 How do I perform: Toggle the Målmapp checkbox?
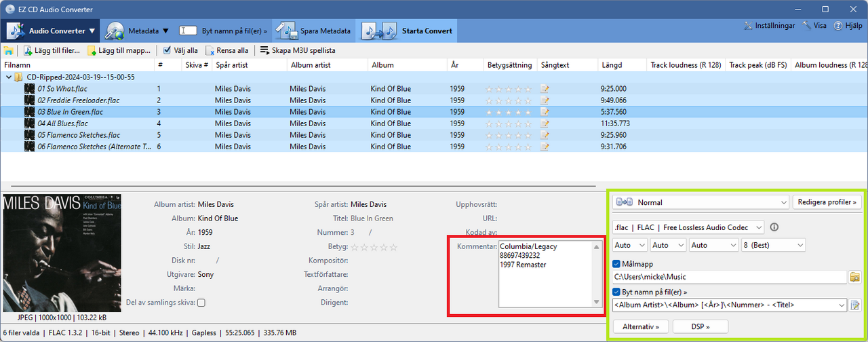coord(616,264)
